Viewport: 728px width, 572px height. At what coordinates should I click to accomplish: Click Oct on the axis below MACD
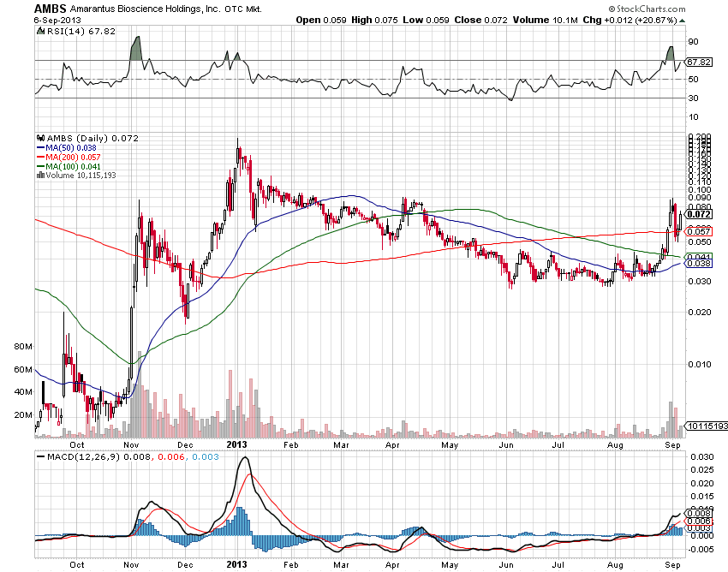pos(76,564)
